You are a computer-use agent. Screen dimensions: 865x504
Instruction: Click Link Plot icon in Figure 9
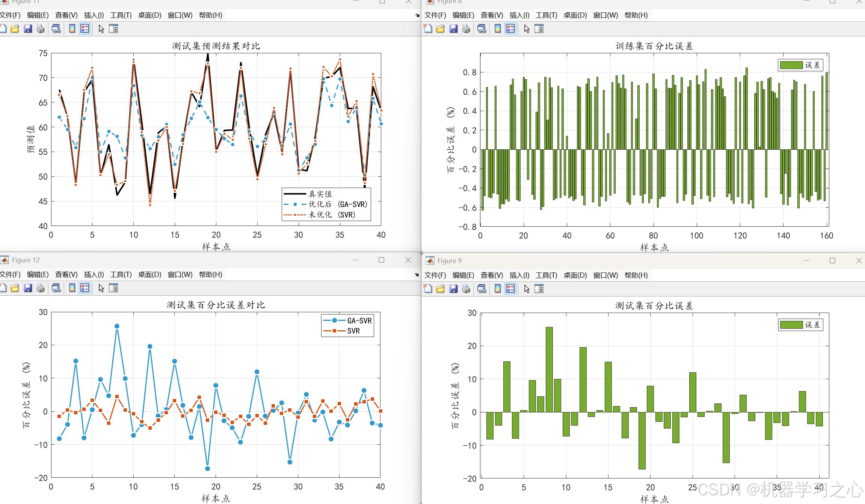tap(482, 289)
